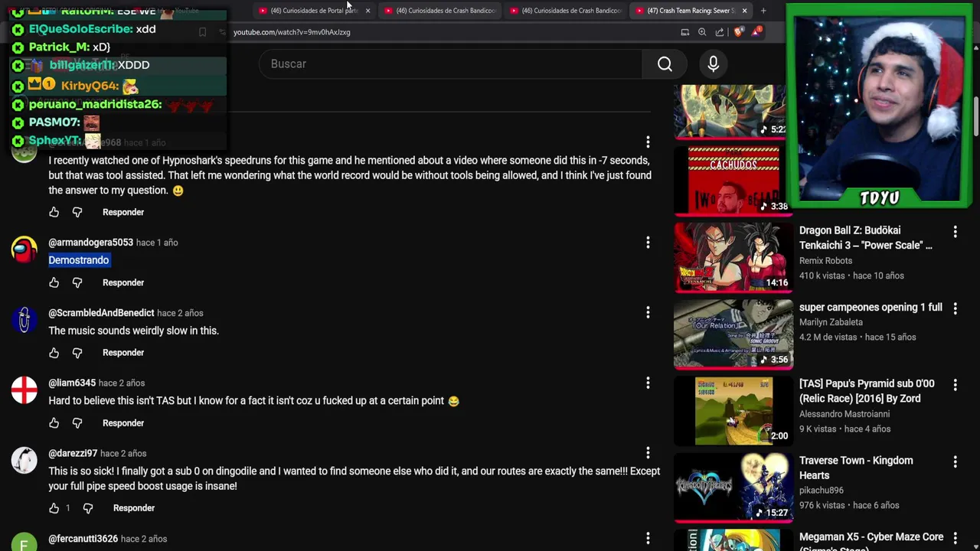
Task: Dislike @liam6345's comment
Action: pos(77,423)
